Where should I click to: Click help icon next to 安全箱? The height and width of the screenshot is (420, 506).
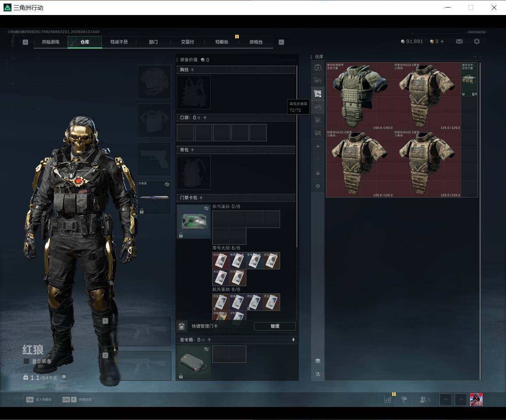pyautogui.click(x=209, y=340)
